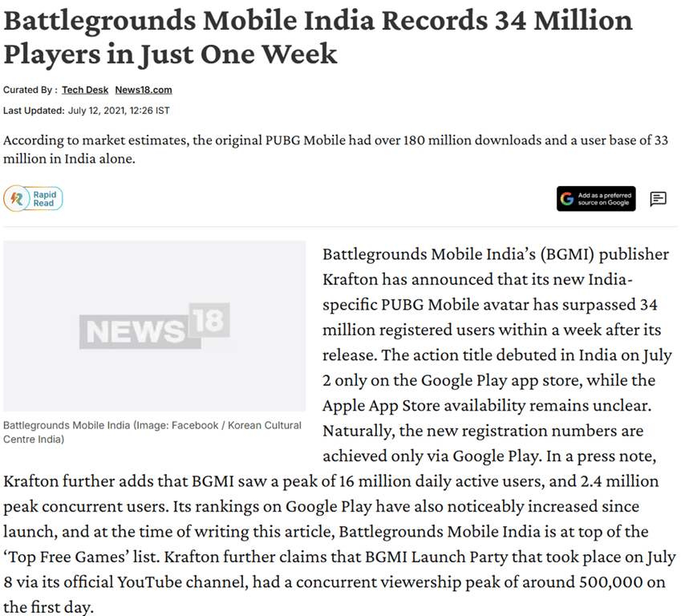Click the Google G logo in the black button
Viewport: 689px width, 616px height.
(567, 199)
